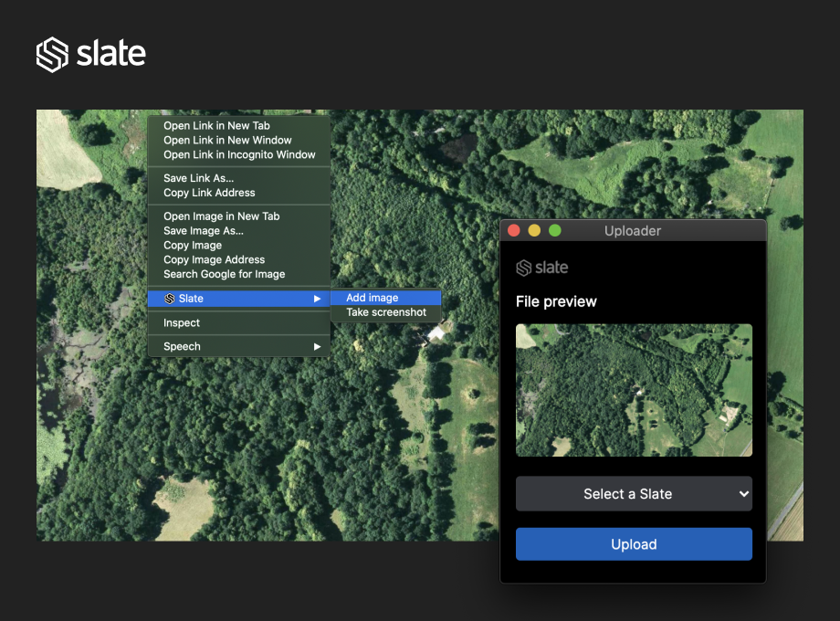Click the aerial image file preview thumbnail
Screen dimensions: 840x621
pyautogui.click(x=634, y=391)
